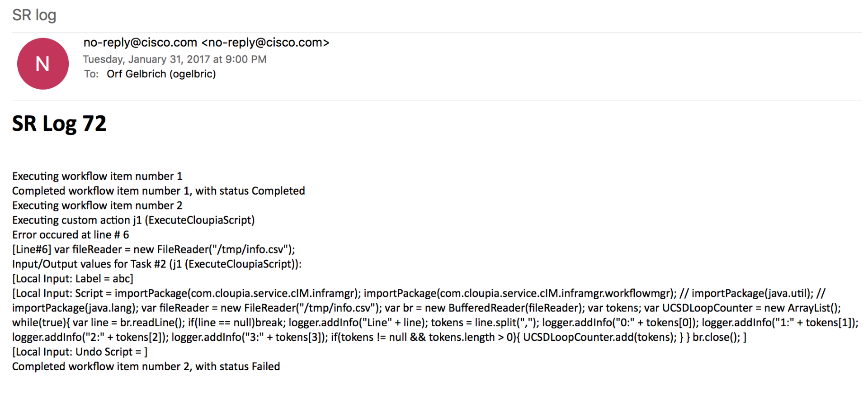The image size is (868, 396).
Task: Click the To: label
Action: 91,74
